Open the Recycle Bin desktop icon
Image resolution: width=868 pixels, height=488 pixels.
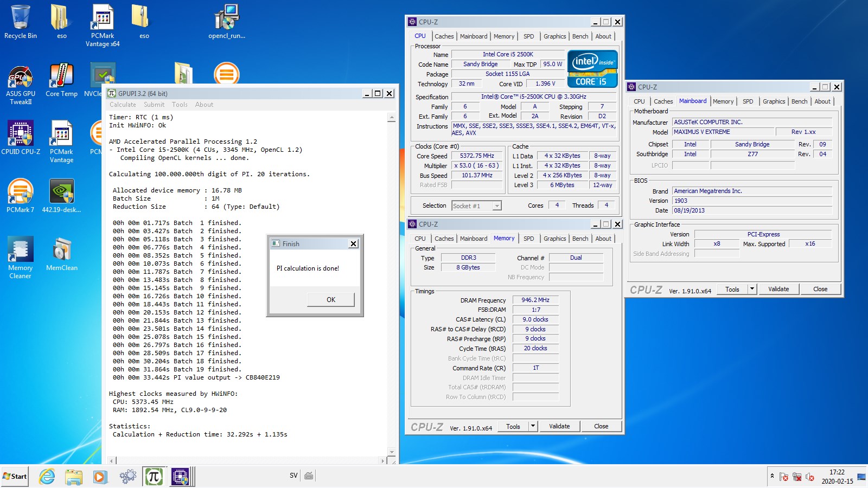coord(21,22)
